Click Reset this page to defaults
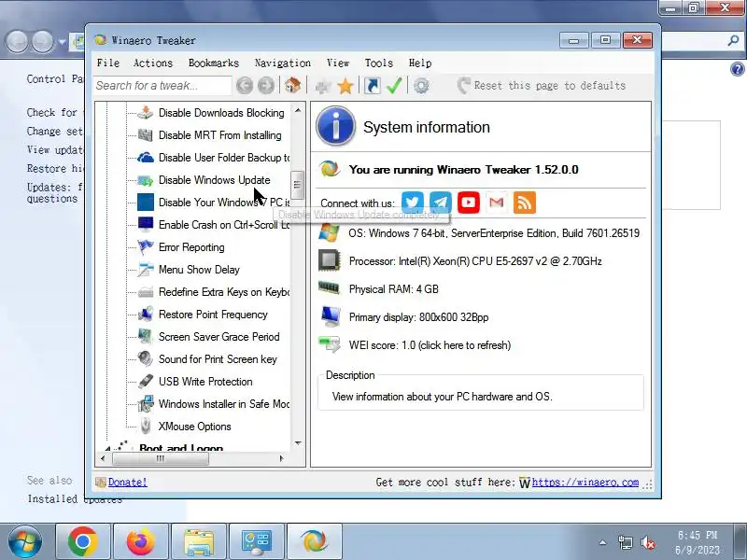The height and width of the screenshot is (560, 747). pyautogui.click(x=542, y=86)
